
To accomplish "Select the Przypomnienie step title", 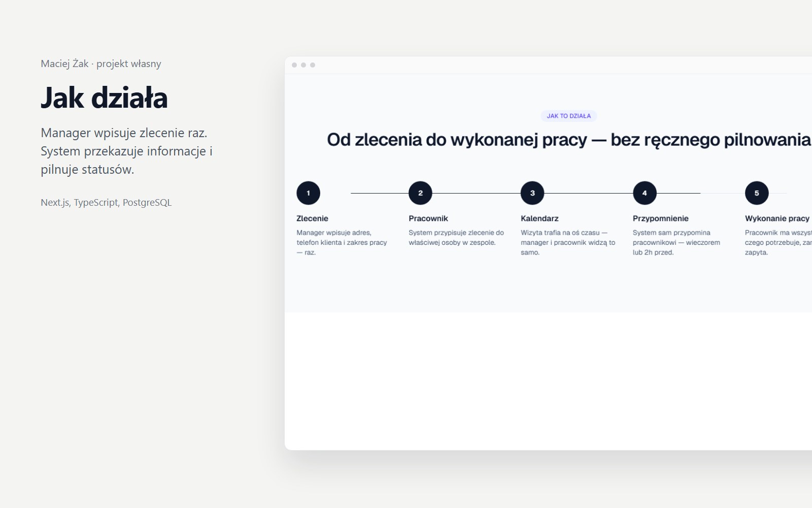I will pos(660,218).
